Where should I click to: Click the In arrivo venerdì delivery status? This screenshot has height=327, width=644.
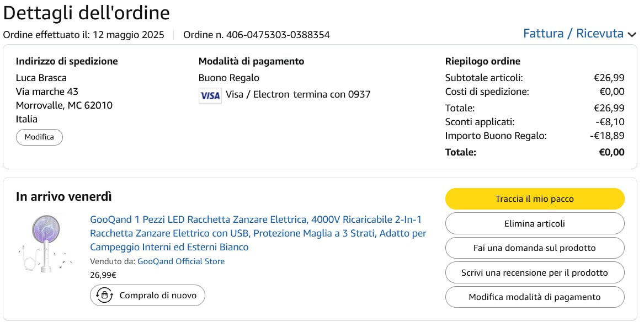[64, 196]
